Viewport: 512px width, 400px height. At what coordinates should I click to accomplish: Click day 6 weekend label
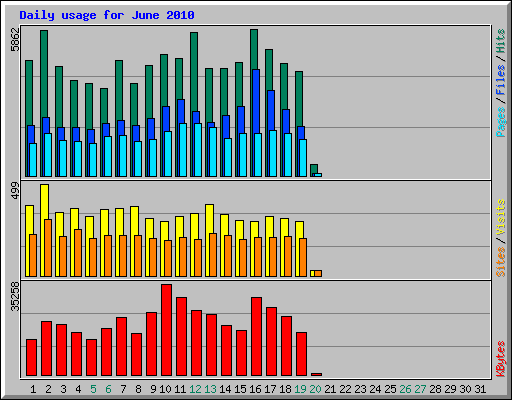click(108, 389)
